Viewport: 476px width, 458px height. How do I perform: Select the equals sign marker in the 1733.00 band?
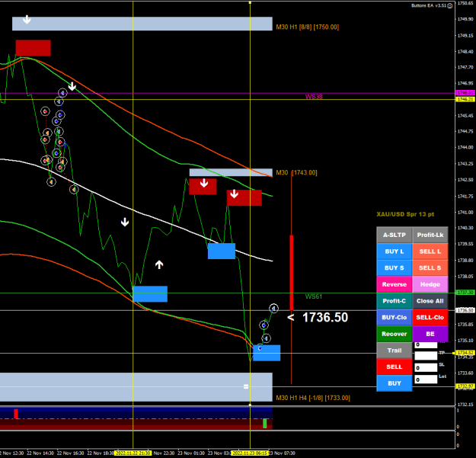pos(246,386)
